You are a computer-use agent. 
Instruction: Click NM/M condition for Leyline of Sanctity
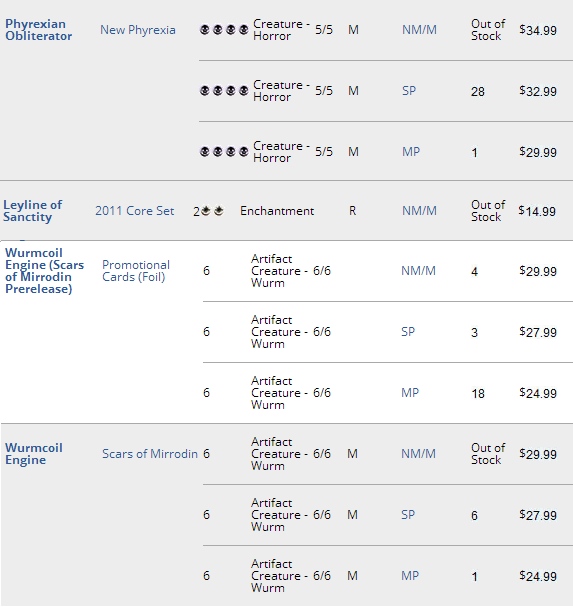pyautogui.click(x=419, y=211)
